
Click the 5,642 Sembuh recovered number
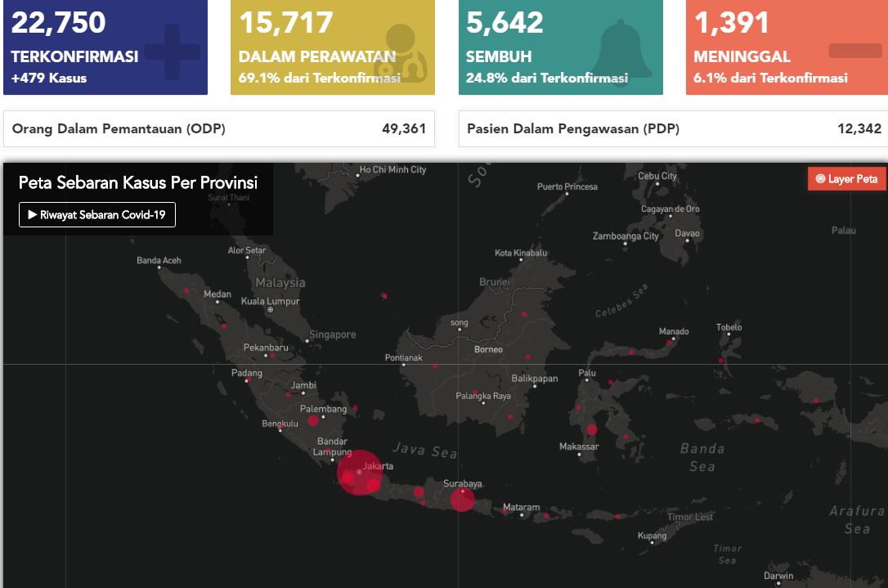click(x=505, y=22)
